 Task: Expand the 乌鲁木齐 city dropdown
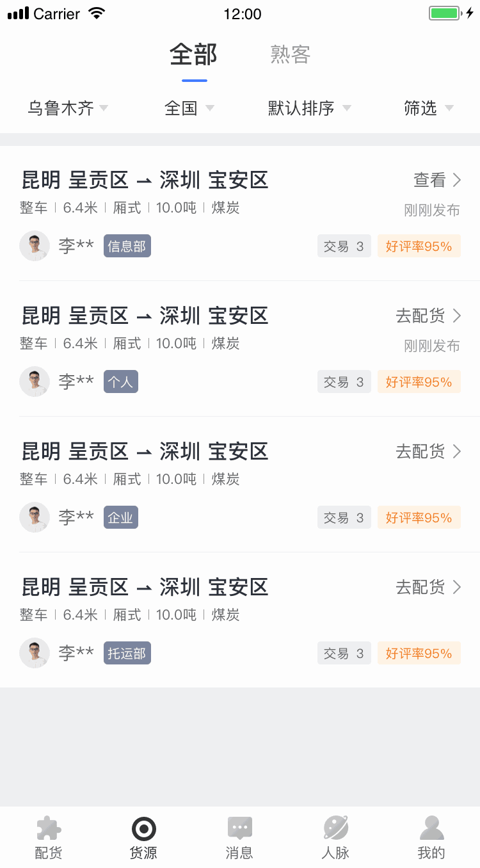[68, 108]
